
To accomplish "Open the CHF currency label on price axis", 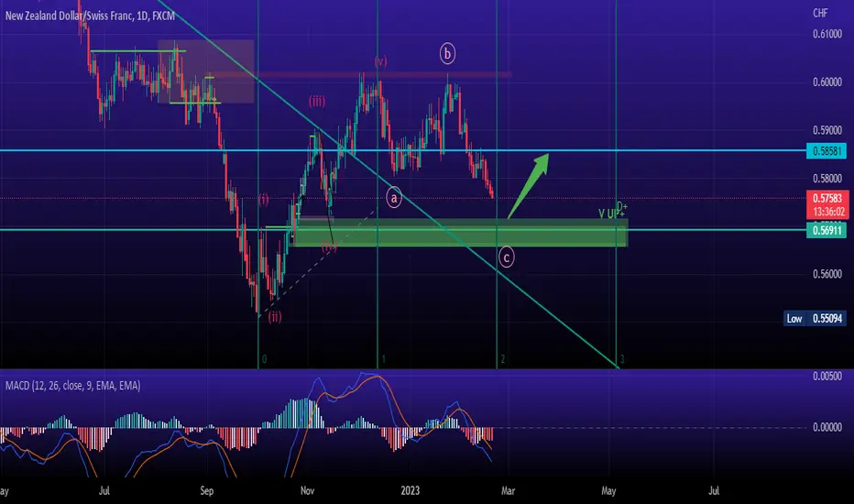I will tap(820, 13).
